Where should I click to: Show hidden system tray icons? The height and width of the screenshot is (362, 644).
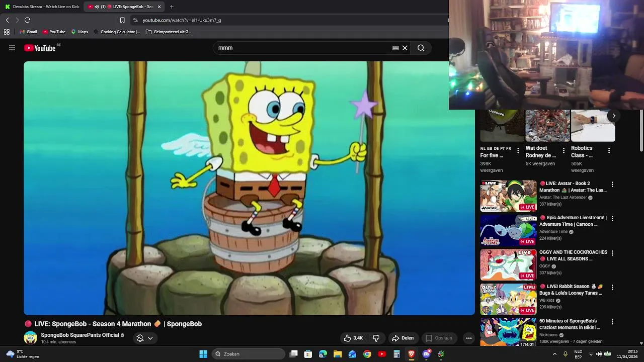coord(554,354)
